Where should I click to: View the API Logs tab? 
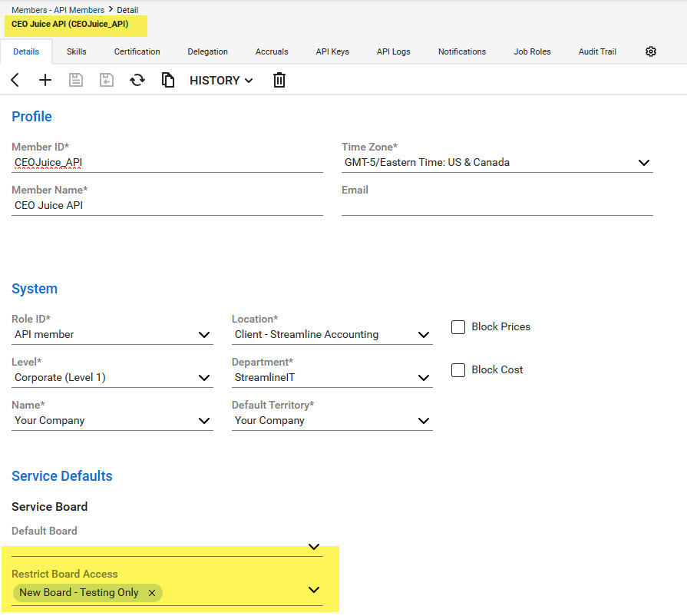tap(394, 51)
